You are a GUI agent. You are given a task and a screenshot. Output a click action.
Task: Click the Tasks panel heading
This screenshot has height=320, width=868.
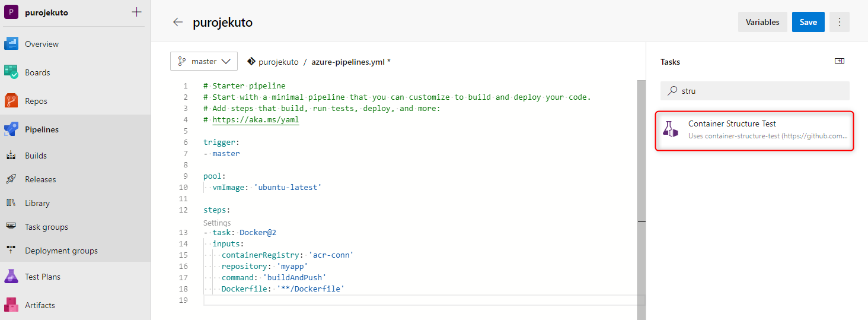coord(670,62)
